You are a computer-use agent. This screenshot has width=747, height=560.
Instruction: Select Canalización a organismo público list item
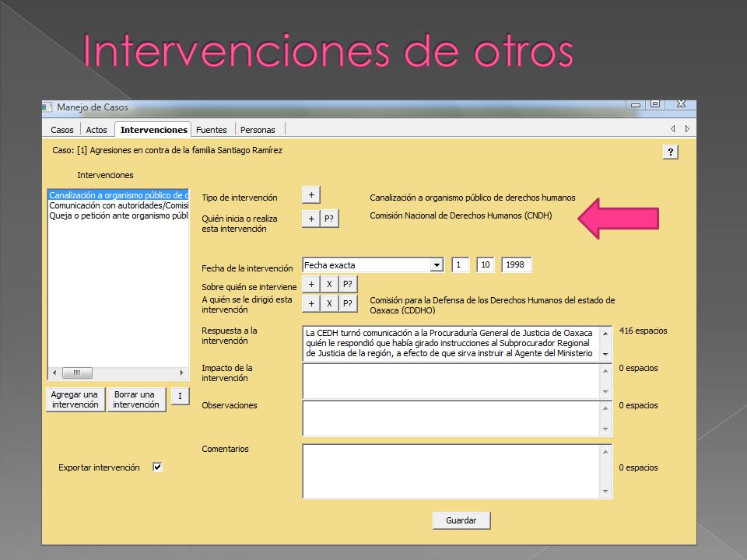pos(118,195)
